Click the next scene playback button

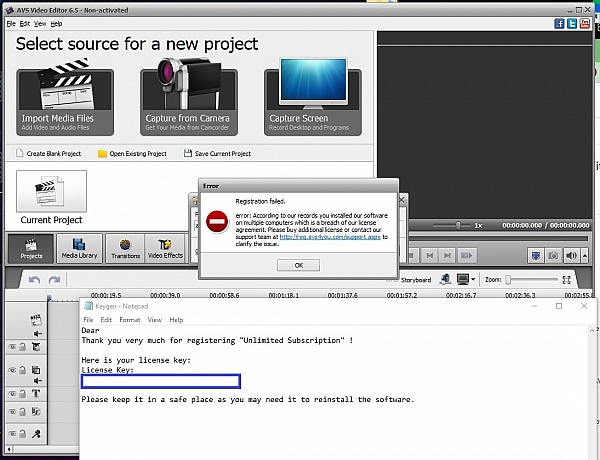466,255
